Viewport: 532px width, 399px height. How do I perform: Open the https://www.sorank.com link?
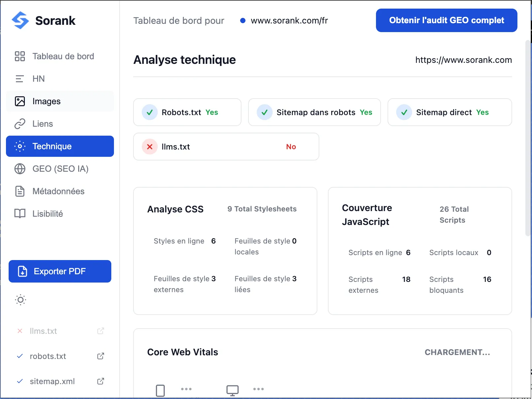pos(463,60)
